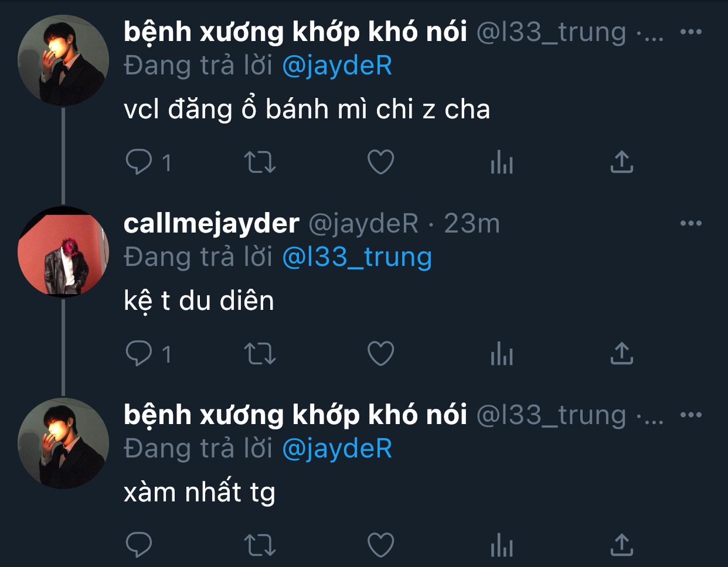Open callmejayder's profile picture
728x567 pixels.
(63, 252)
